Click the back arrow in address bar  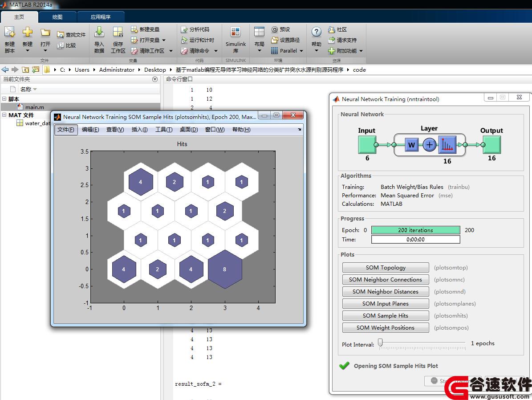5,69
